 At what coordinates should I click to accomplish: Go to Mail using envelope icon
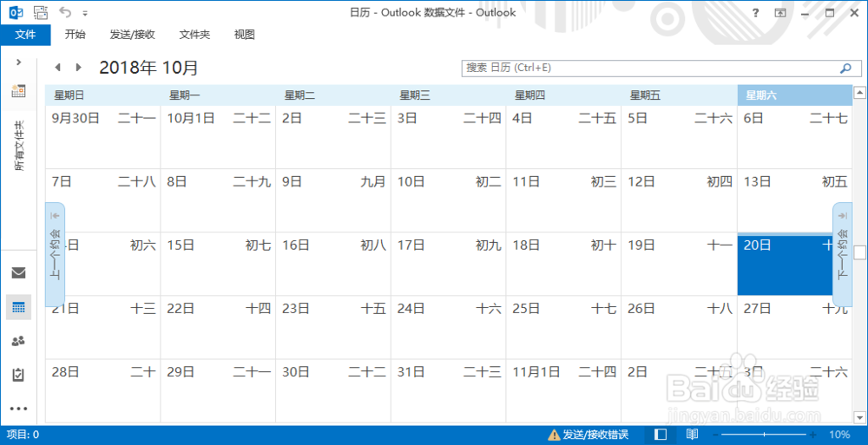pos(18,272)
